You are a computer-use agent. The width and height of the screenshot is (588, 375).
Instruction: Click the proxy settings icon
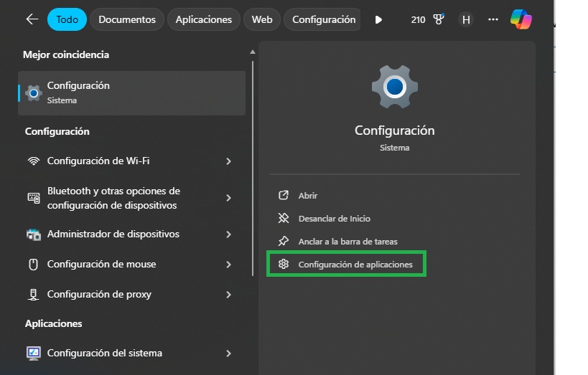tap(33, 295)
